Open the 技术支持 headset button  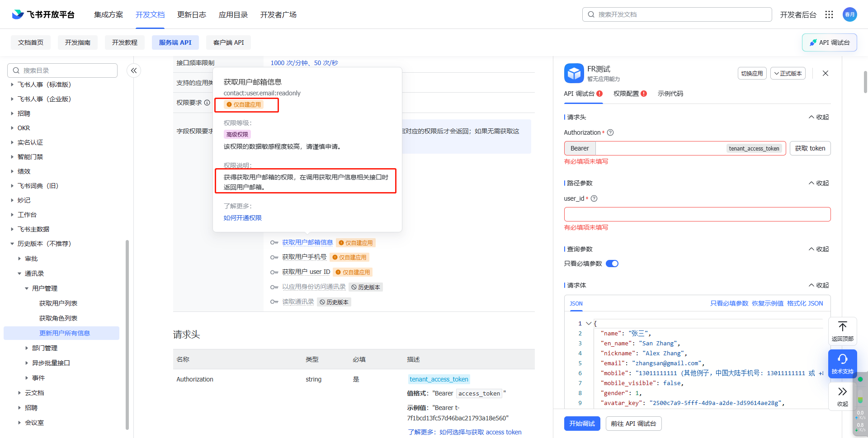tap(842, 364)
